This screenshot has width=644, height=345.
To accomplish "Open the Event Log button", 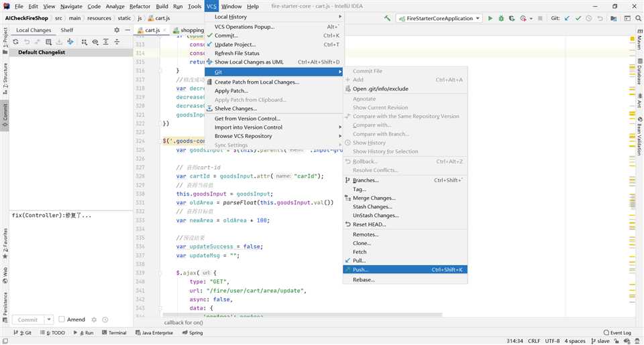I will pos(617,333).
